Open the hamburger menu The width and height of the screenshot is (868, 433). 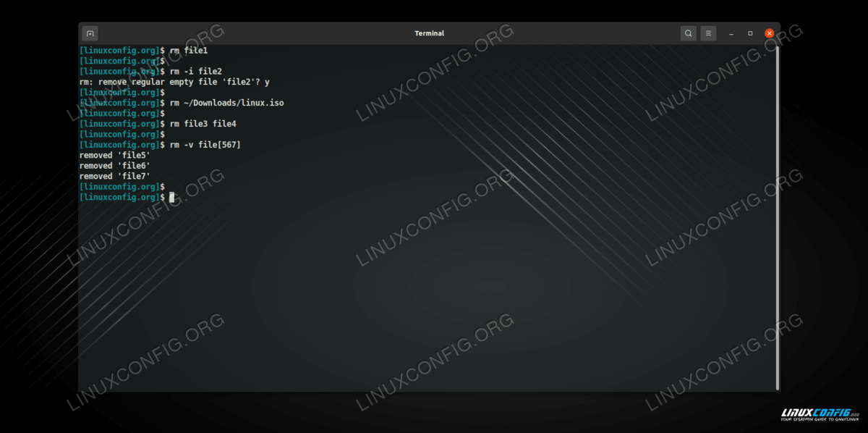point(708,33)
